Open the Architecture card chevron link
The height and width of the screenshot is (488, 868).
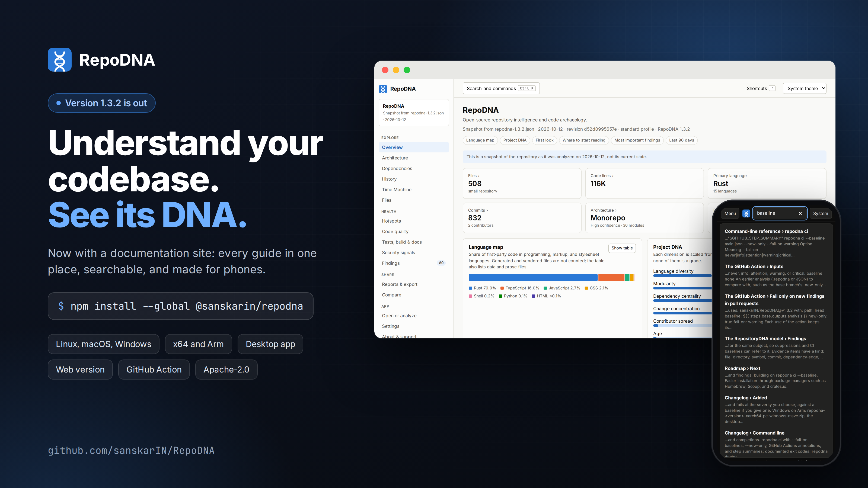(644, 218)
